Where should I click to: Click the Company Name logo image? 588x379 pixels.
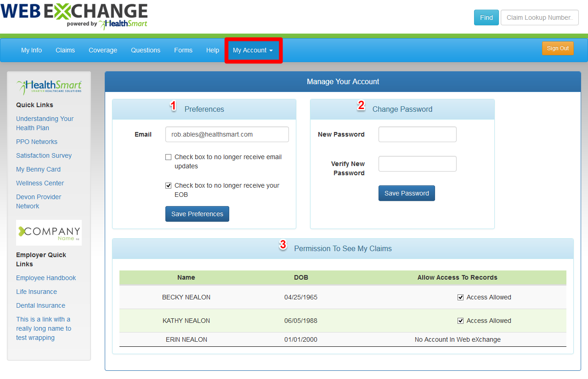click(x=49, y=232)
